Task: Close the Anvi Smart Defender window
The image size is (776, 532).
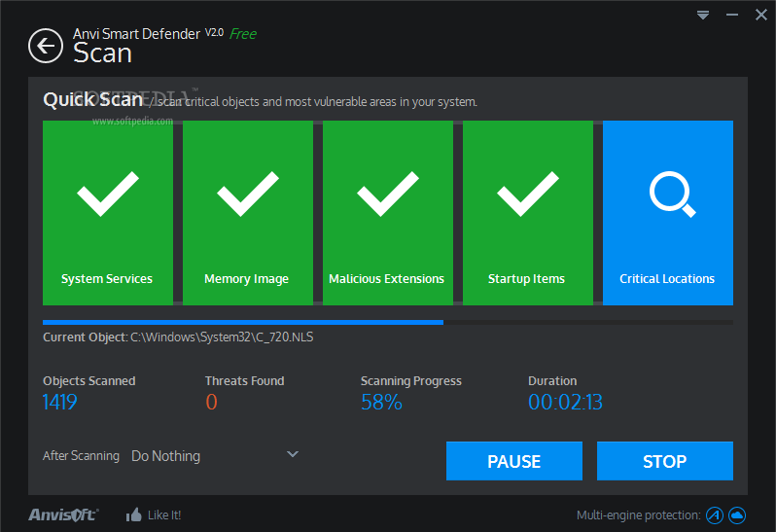Action: click(x=761, y=15)
